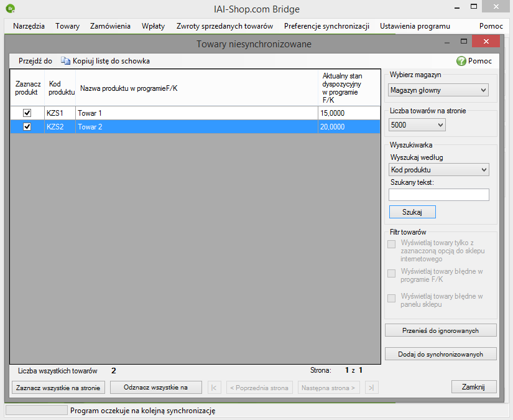Click Przenieś do ignorowanych button
Viewport: 513px width, 420px height.
click(x=440, y=330)
